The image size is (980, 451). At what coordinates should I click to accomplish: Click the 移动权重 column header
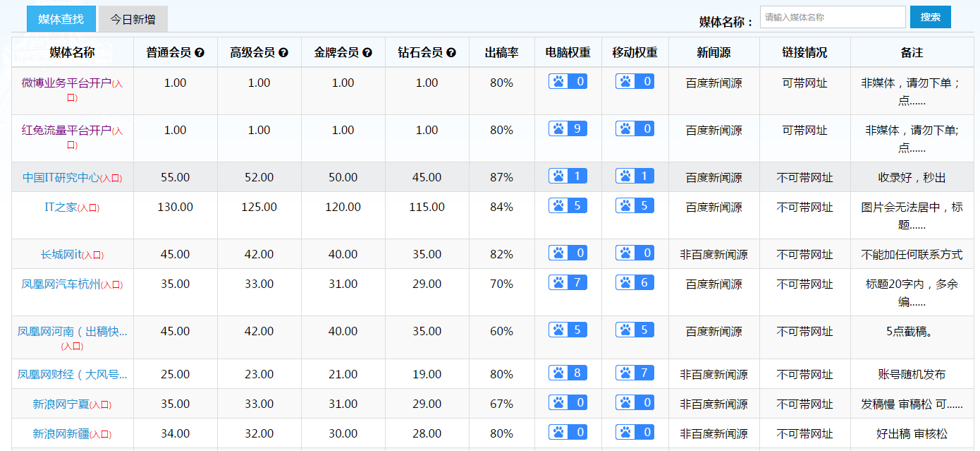point(635,53)
